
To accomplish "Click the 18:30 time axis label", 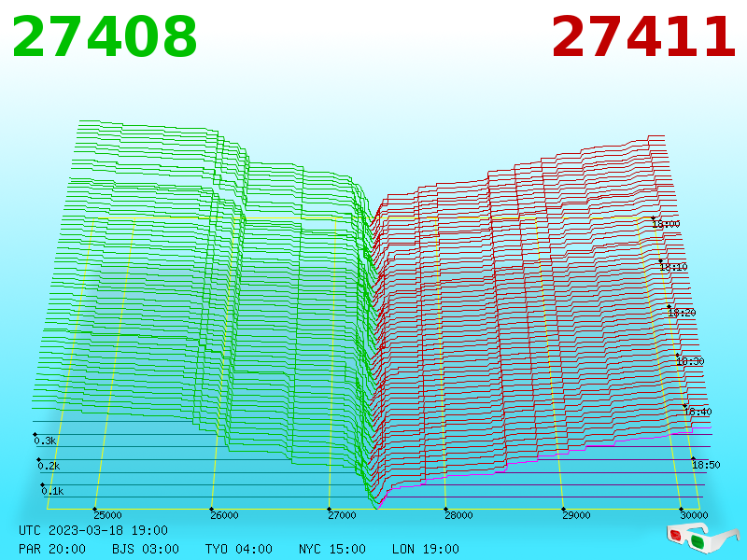I will (x=690, y=361).
